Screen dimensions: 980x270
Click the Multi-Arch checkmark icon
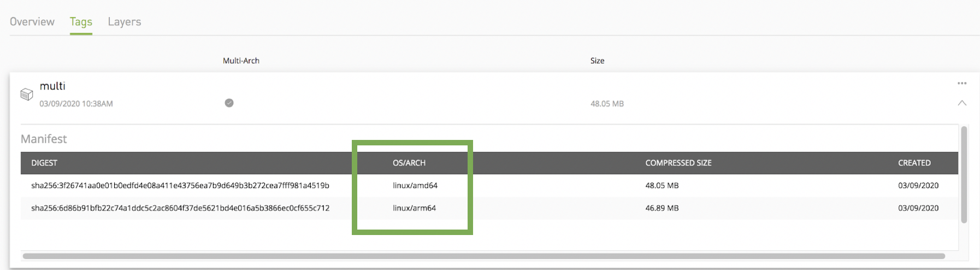point(229,103)
